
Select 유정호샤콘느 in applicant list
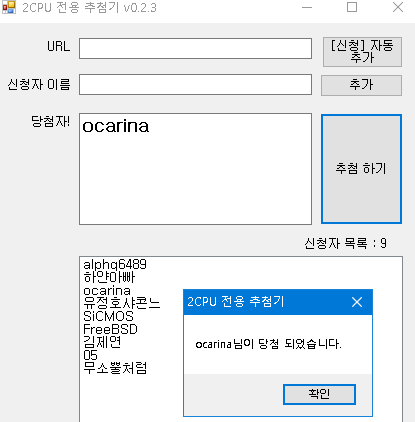click(122, 303)
